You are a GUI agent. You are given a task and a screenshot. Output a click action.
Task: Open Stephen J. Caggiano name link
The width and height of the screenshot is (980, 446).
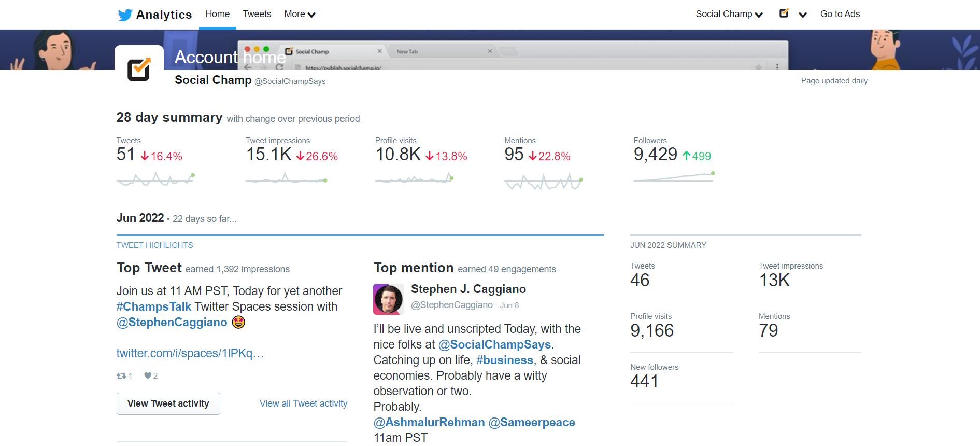468,289
